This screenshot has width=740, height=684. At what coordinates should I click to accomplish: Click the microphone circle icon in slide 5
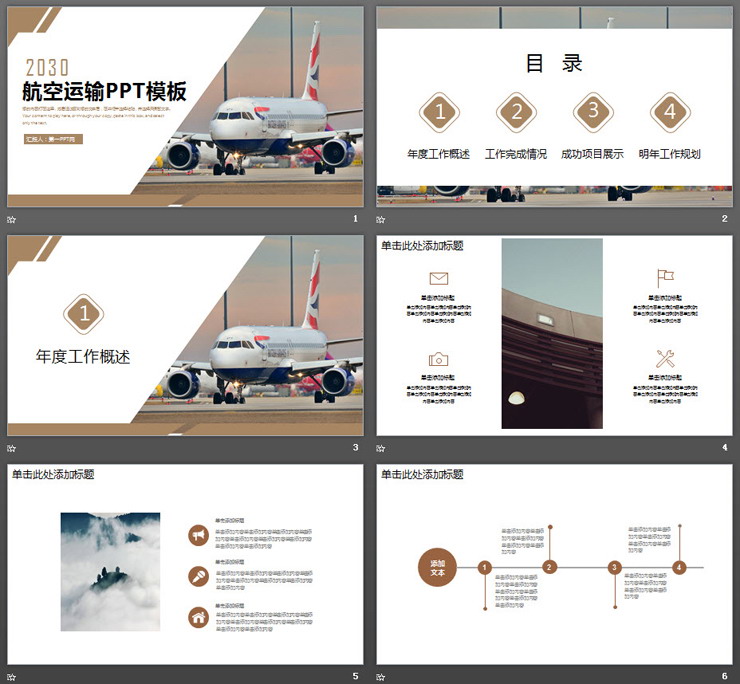pyautogui.click(x=198, y=576)
